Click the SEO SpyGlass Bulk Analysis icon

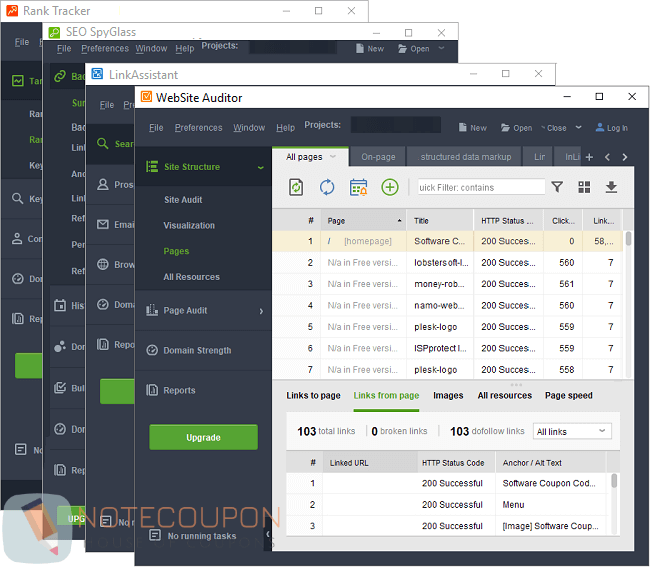(60, 388)
